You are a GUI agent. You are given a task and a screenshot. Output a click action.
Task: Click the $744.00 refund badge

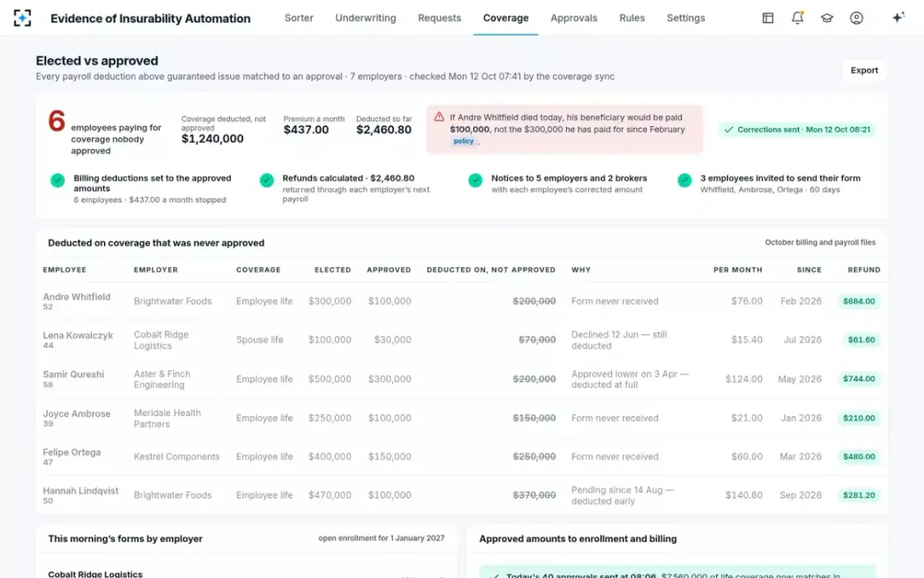click(x=859, y=379)
